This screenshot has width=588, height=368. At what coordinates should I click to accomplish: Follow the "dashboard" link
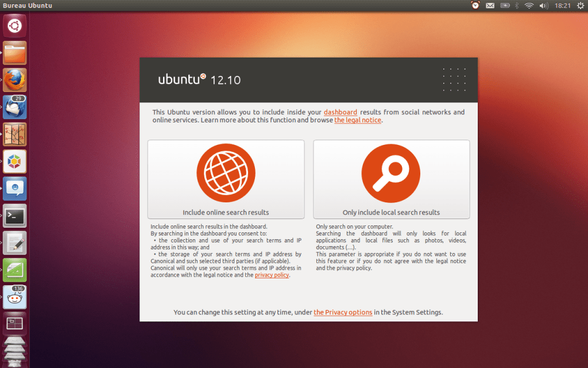tap(340, 112)
